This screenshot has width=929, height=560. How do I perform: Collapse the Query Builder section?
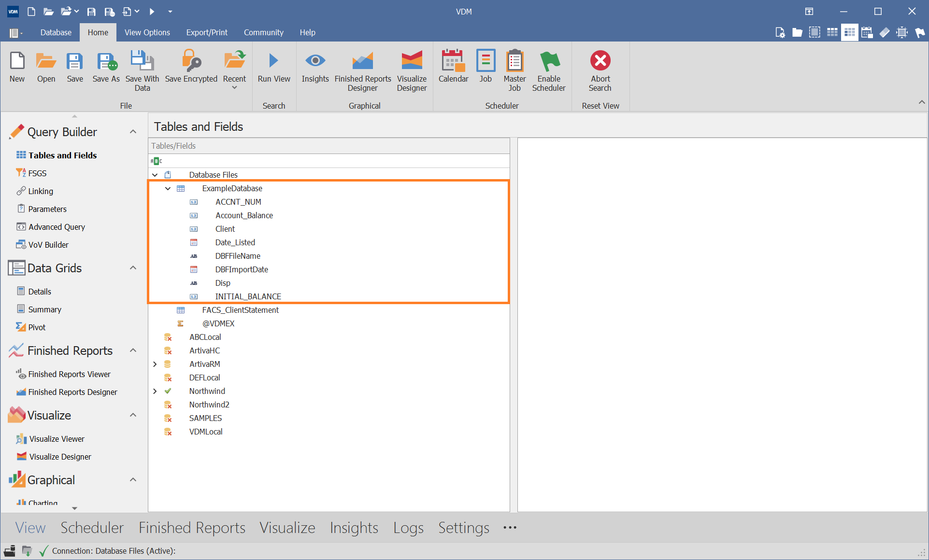[133, 132]
